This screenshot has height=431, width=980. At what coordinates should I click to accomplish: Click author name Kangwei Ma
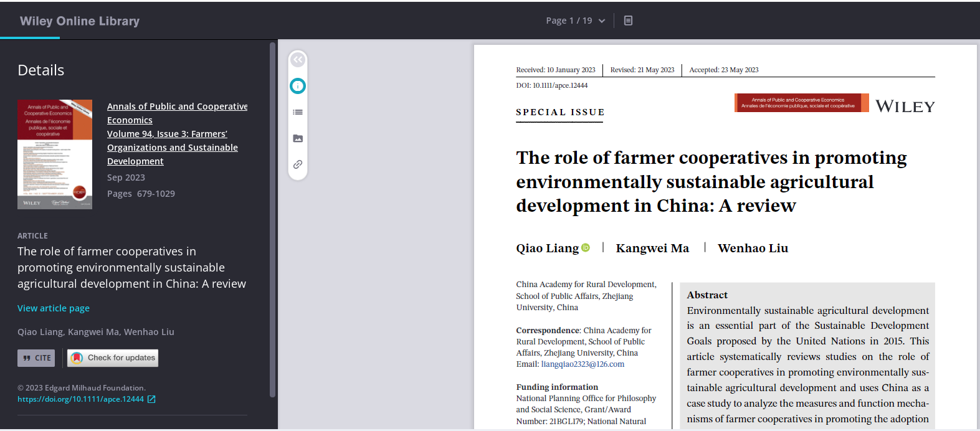pyautogui.click(x=652, y=248)
